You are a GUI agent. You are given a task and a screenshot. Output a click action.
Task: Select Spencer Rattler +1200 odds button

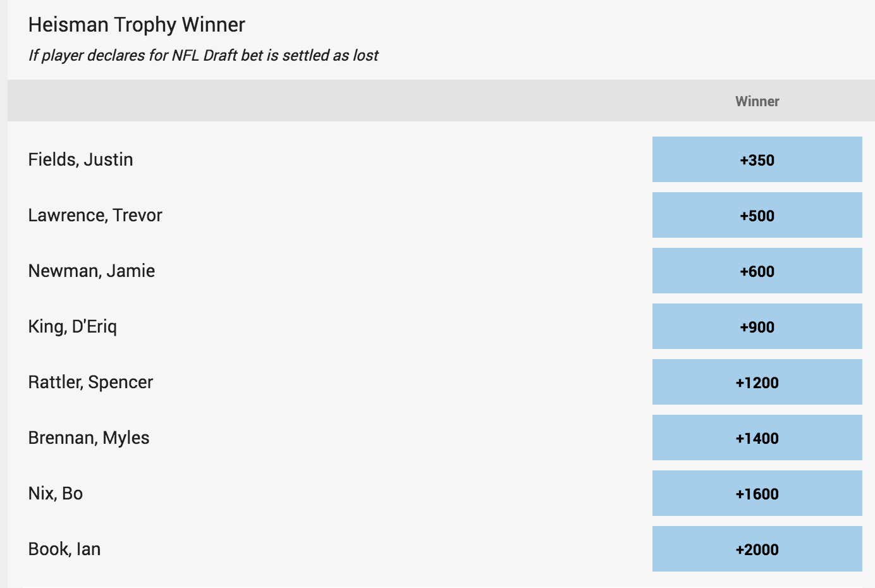pos(757,382)
